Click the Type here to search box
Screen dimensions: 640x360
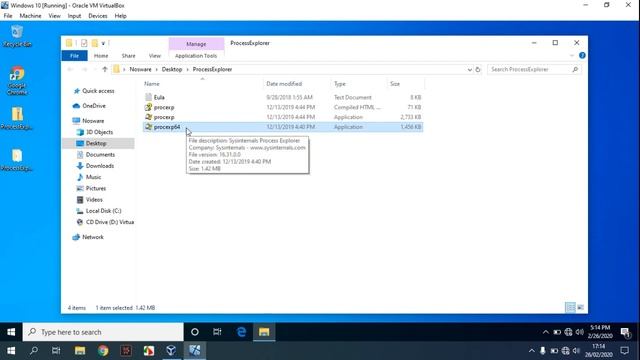(103, 332)
